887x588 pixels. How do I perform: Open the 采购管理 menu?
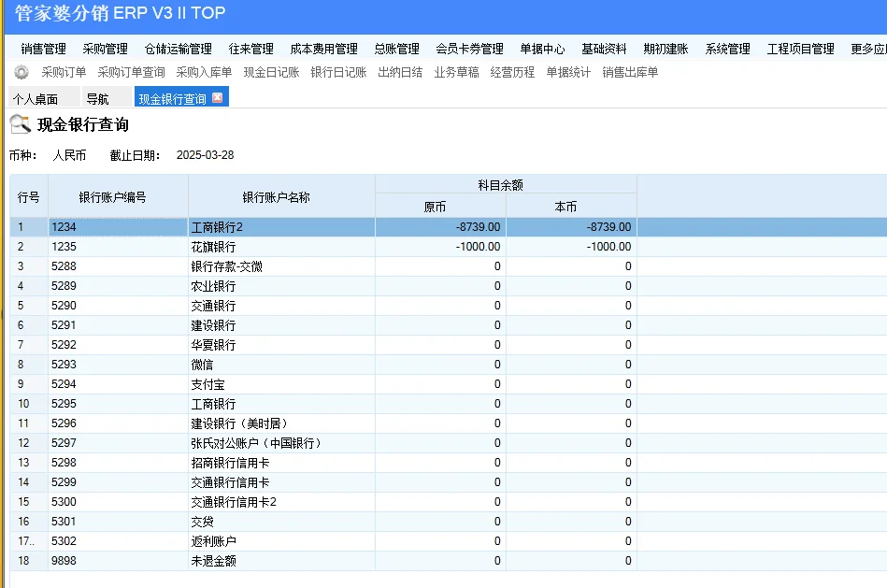pos(106,49)
